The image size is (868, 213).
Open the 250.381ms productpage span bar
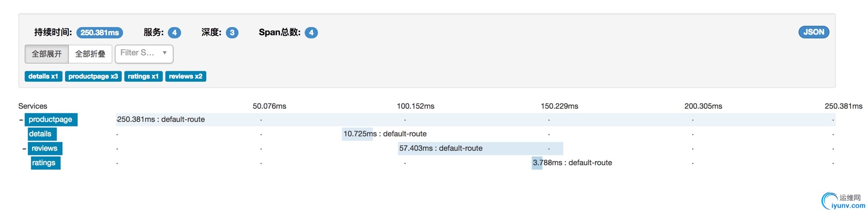(x=476, y=120)
